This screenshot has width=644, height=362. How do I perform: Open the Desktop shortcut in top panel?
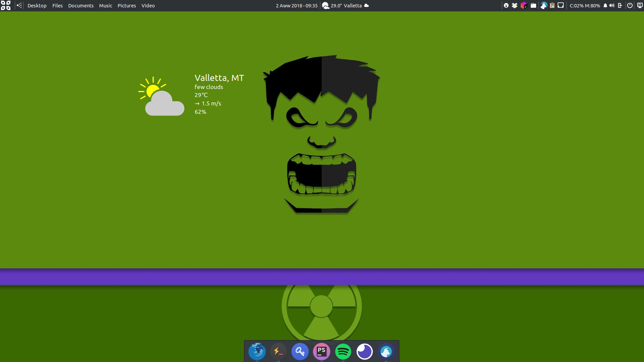pos(37,6)
